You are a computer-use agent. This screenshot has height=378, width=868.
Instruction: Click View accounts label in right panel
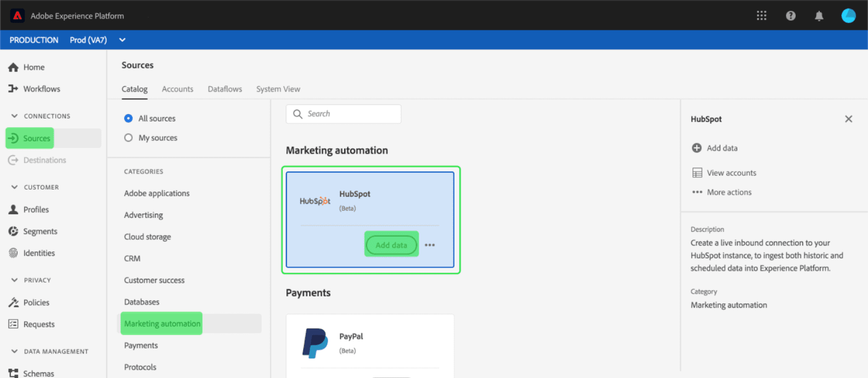coord(731,173)
